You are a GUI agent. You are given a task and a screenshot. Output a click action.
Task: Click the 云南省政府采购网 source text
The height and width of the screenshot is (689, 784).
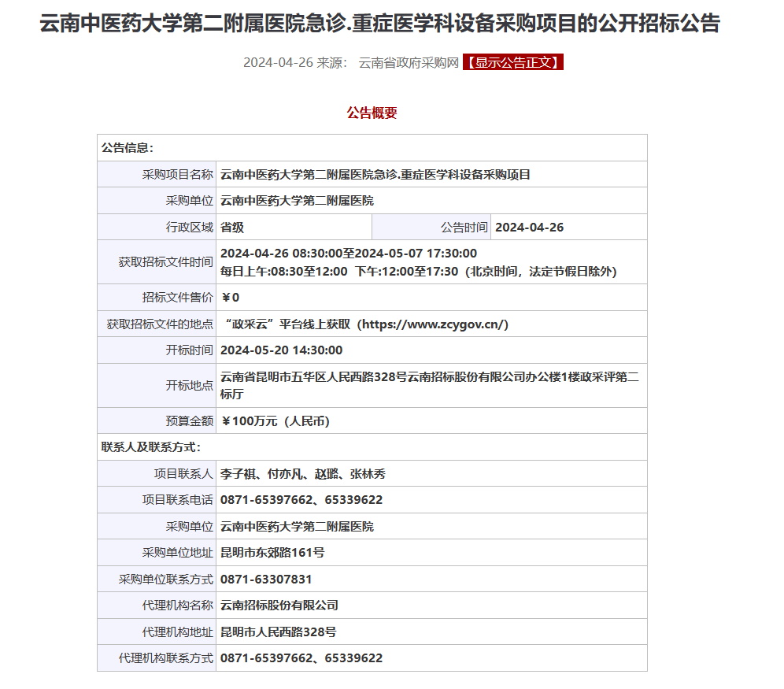[408, 63]
